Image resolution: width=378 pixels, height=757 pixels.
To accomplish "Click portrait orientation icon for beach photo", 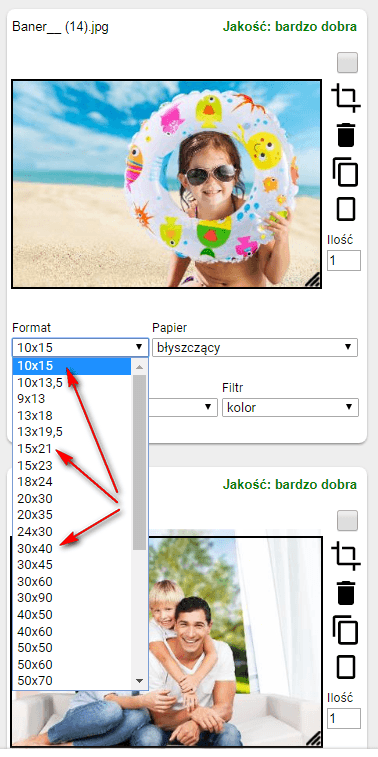I will click(x=346, y=209).
